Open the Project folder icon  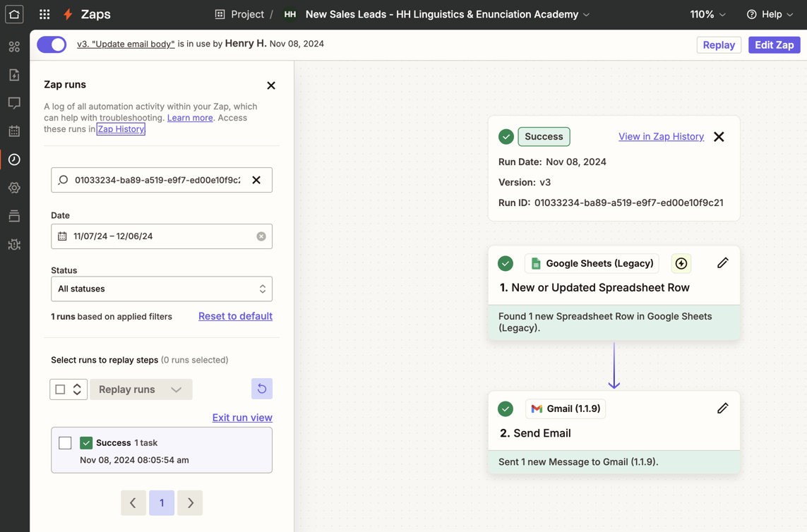click(220, 14)
